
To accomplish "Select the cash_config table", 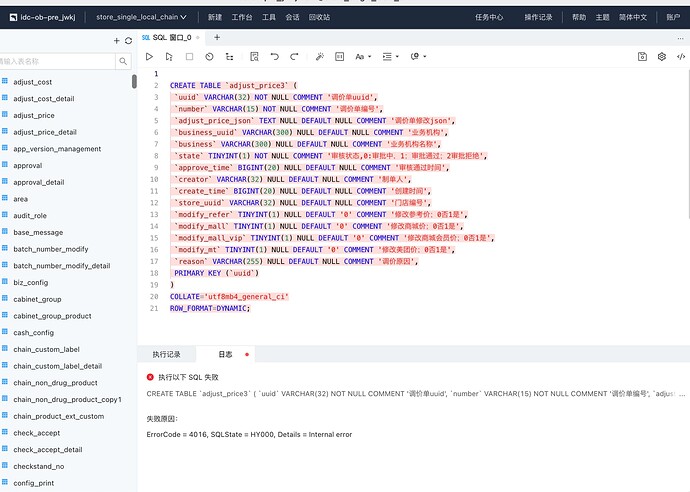I will coord(33,333).
